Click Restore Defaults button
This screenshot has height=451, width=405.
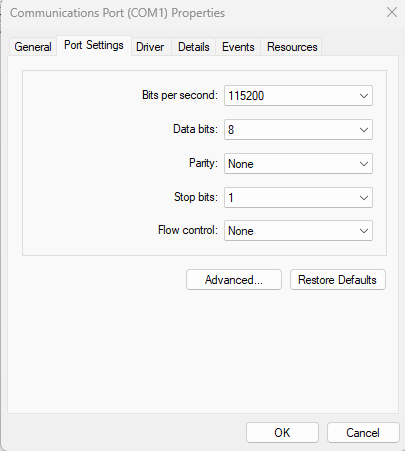pyautogui.click(x=338, y=280)
